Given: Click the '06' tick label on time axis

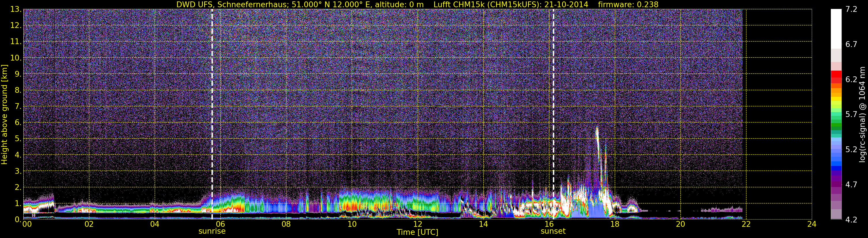Looking at the screenshot, I should click(220, 224).
